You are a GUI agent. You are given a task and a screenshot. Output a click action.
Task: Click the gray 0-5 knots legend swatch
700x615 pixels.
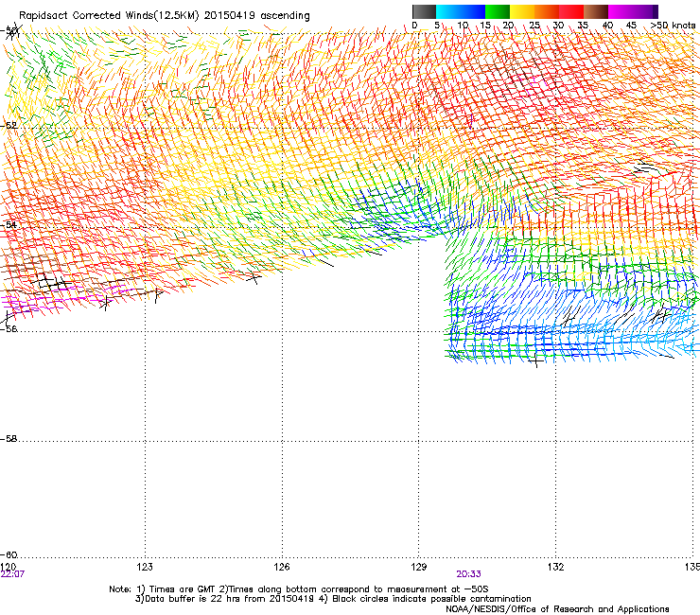424,11
